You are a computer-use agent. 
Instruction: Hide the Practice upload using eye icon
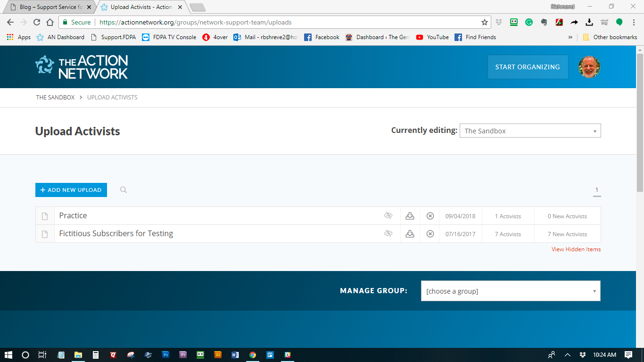[x=388, y=216]
